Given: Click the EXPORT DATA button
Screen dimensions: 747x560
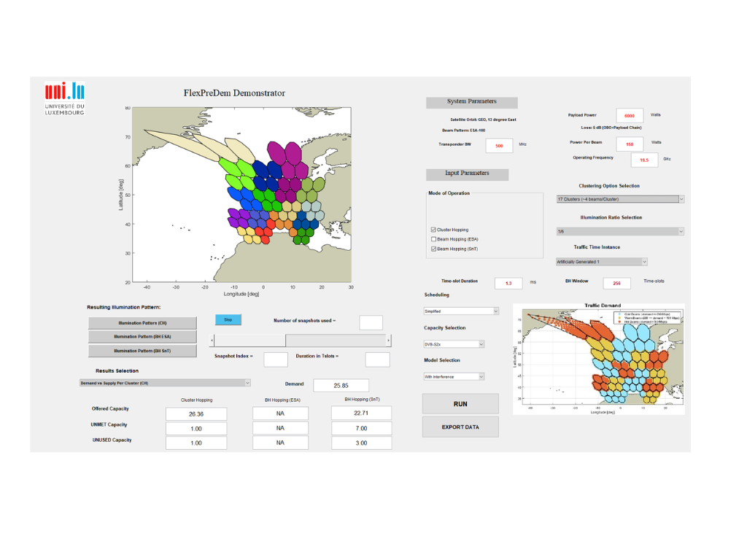Looking at the screenshot, I should point(460,427).
